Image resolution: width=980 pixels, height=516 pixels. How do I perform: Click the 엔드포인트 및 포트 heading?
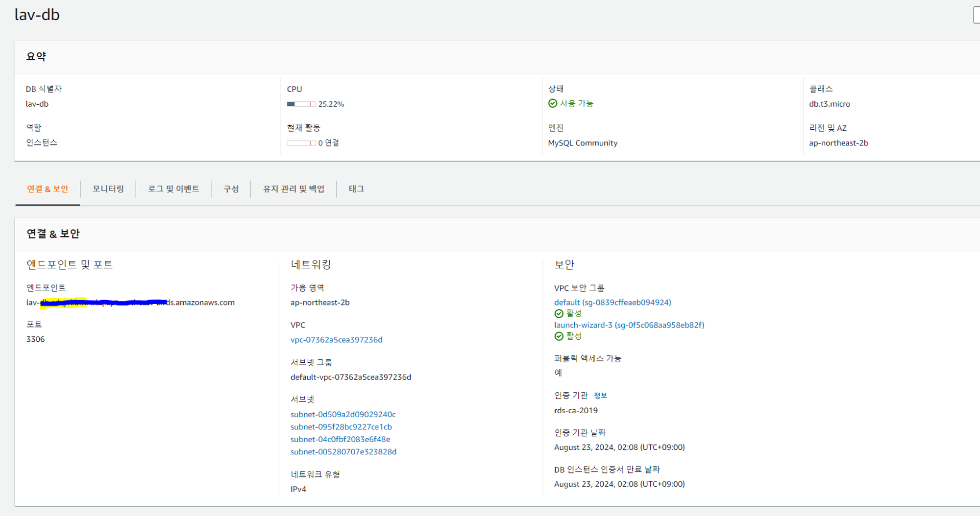[x=70, y=265]
